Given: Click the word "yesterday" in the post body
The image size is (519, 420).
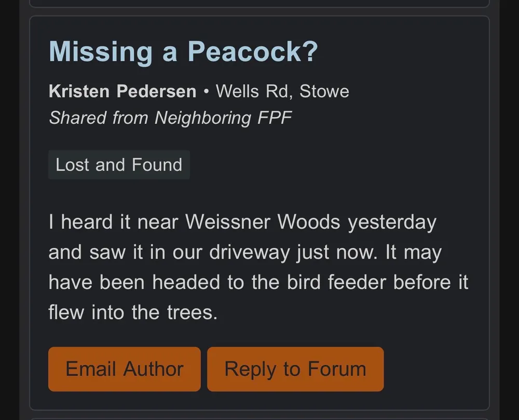Looking at the screenshot, I should pos(392,222).
